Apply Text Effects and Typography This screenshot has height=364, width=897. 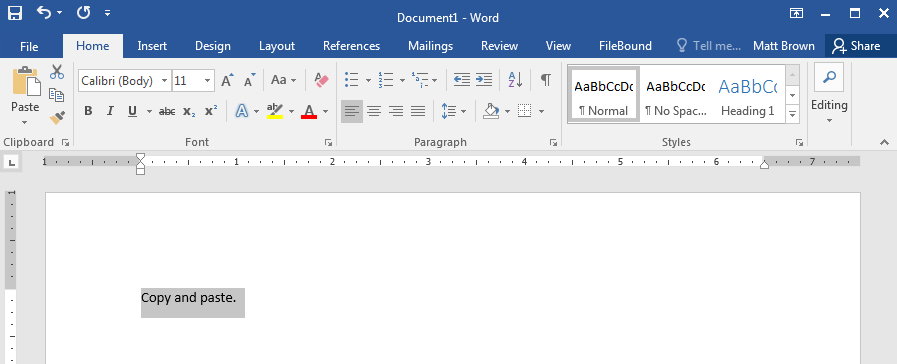[x=242, y=111]
